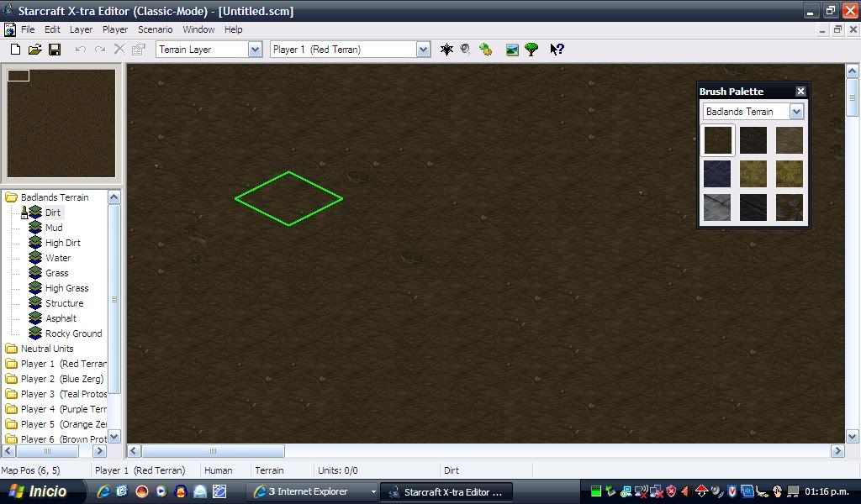861x504 pixels.
Task: Click the map view horizontal scroll right arrow
Action: 837,451
